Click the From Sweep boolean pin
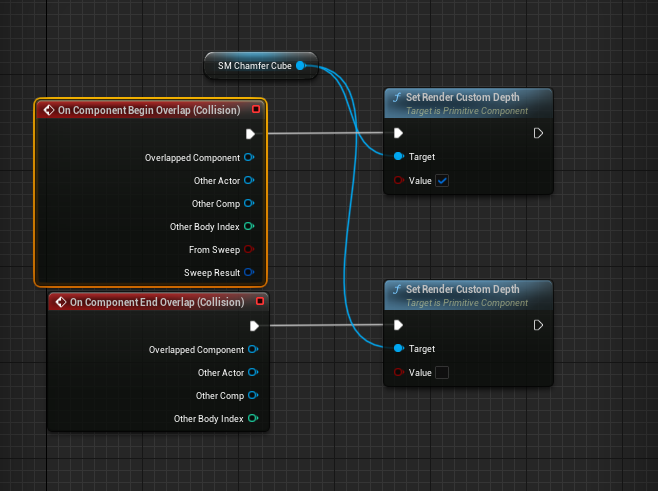 tap(249, 250)
